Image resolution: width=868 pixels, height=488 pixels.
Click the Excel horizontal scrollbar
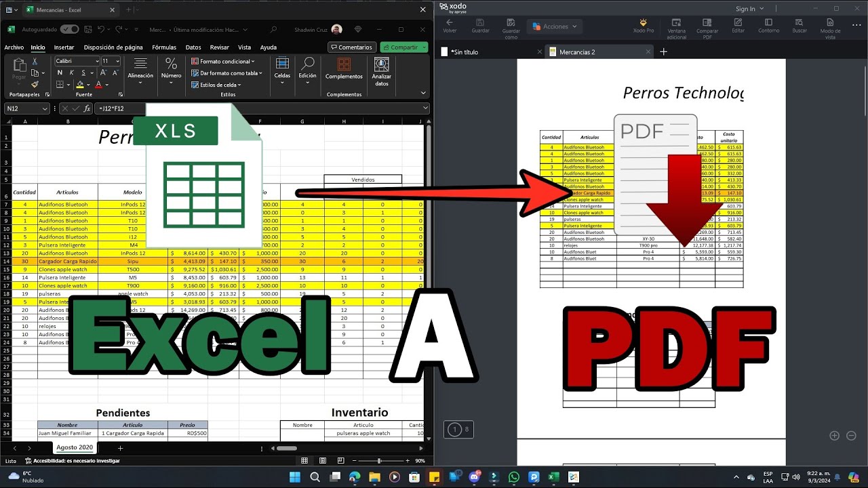287,448
